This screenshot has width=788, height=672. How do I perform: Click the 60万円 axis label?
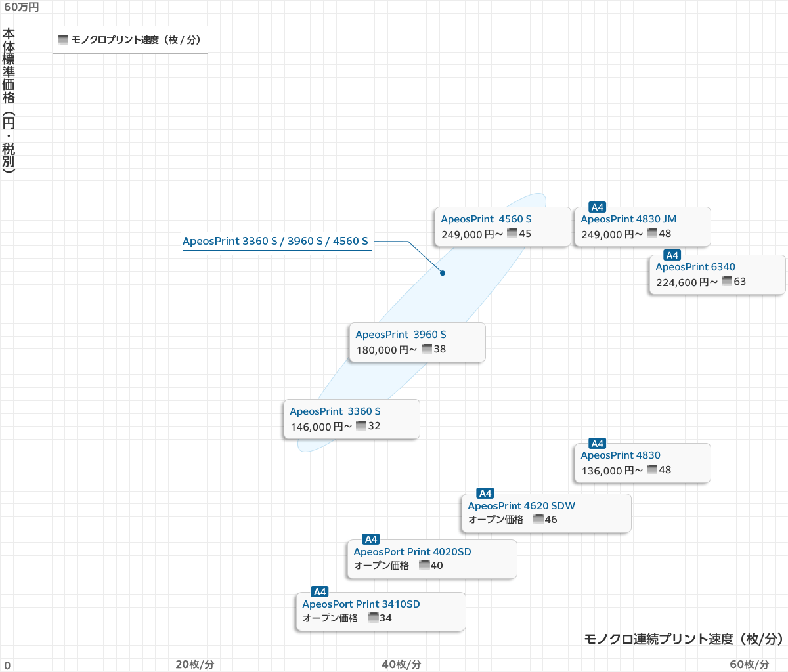(22, 7)
